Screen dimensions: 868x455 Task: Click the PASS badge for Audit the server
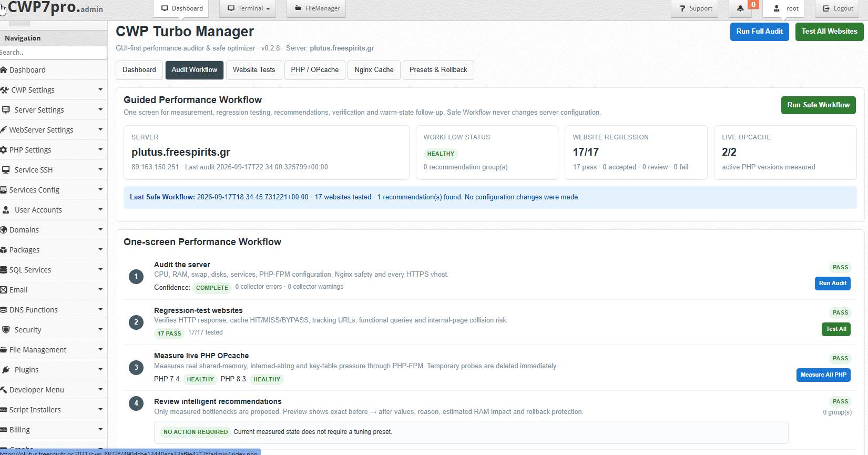click(840, 268)
